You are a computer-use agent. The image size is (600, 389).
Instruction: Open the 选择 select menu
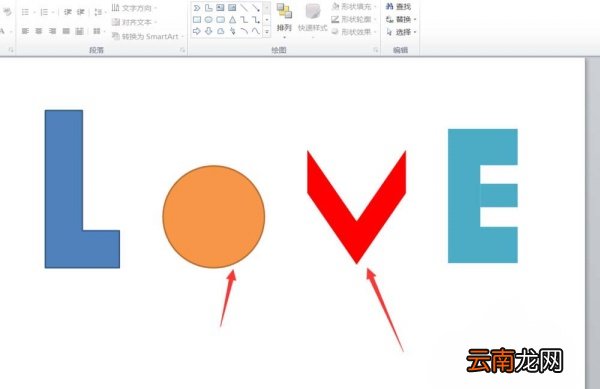click(401, 32)
